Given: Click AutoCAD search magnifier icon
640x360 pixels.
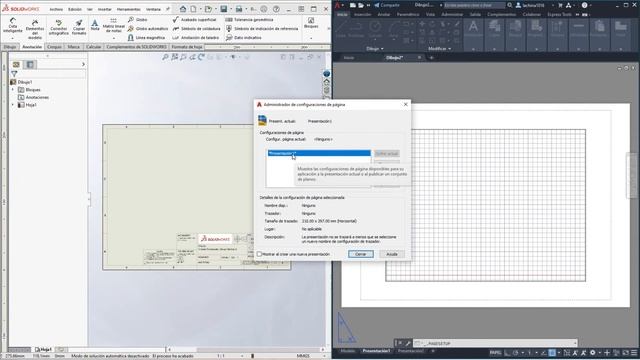Looking at the screenshot, I should click(x=510, y=5).
